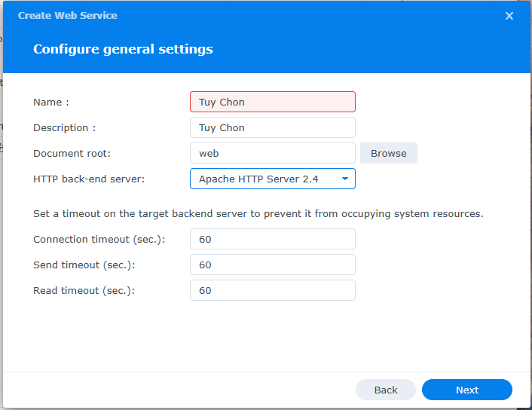Image resolution: width=532 pixels, height=410 pixels.
Task: Click the "Document root:" label
Action: pyautogui.click(x=72, y=153)
